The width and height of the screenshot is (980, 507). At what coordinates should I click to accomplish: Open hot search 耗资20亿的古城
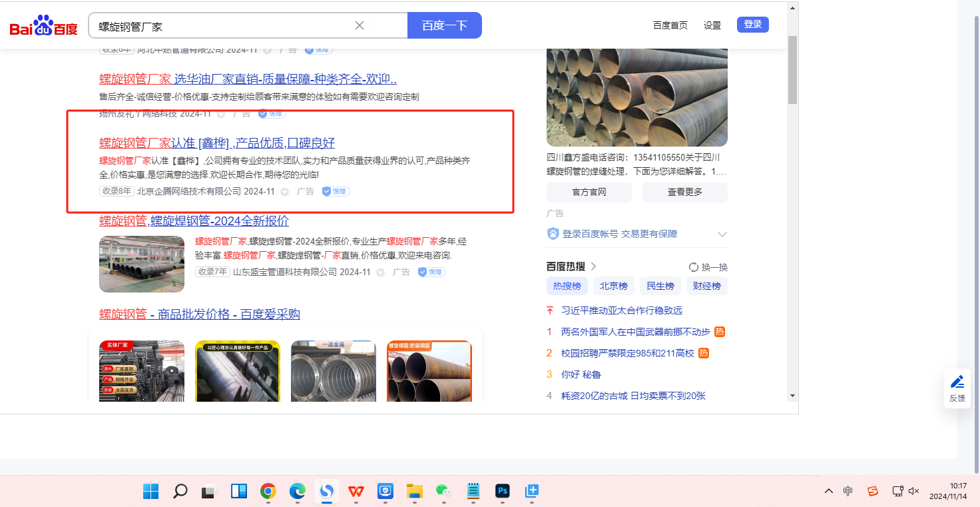(633, 396)
